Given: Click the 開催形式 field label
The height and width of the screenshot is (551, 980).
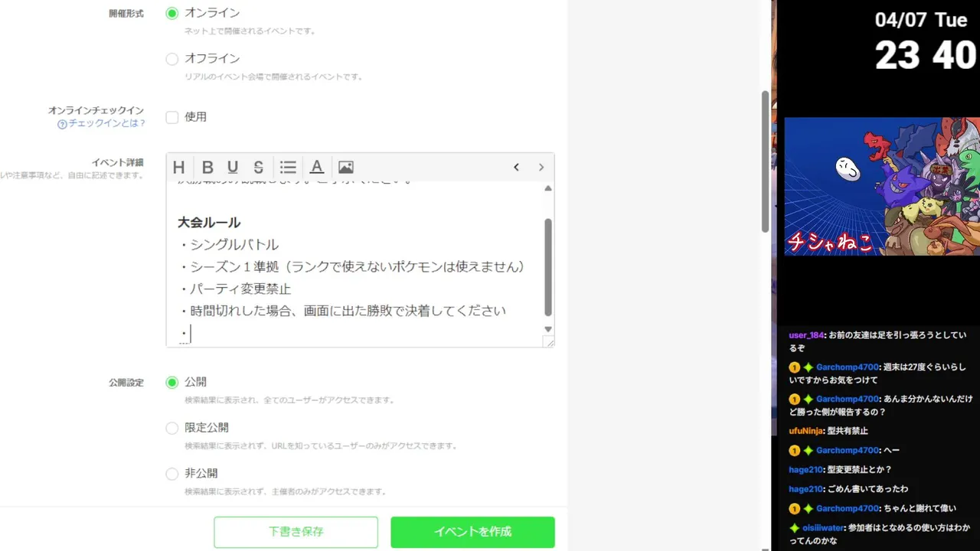Looking at the screenshot, I should point(126,14).
